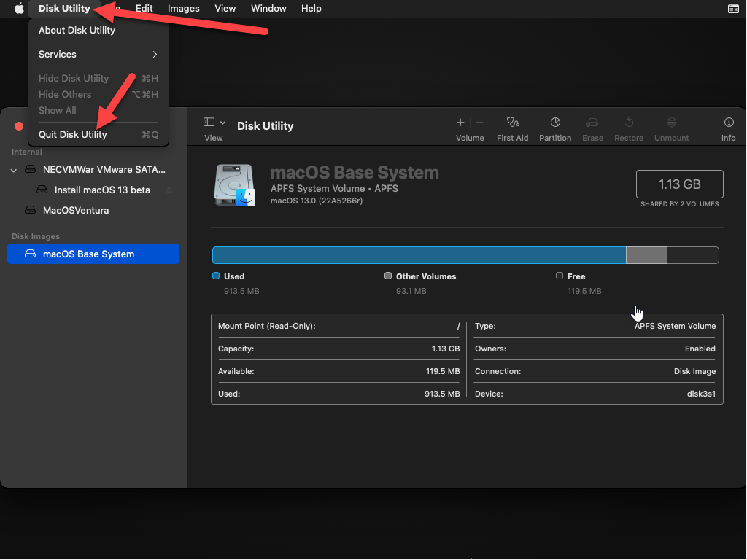The height and width of the screenshot is (560, 747).
Task: Select macOS Base System disk image
Action: point(88,254)
